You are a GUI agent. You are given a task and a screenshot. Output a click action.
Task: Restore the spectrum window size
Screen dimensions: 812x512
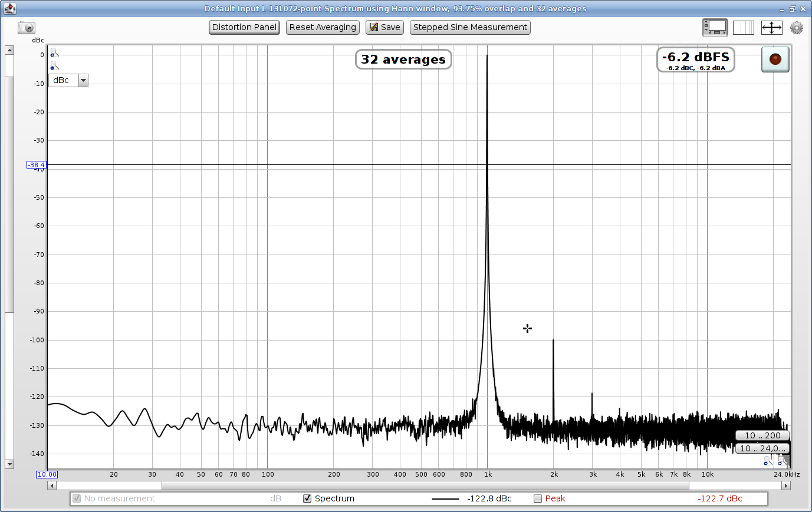[x=793, y=9]
